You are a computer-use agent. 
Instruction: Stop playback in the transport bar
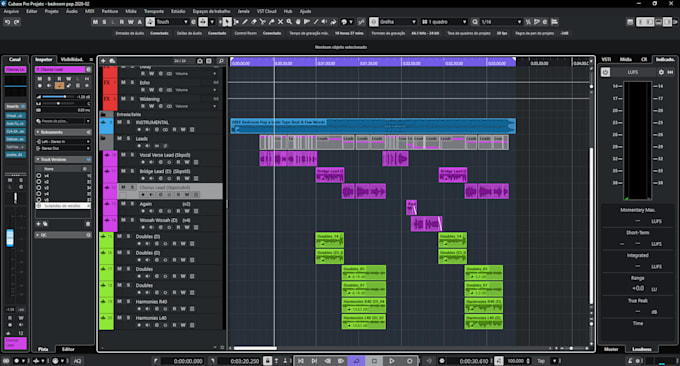click(374, 361)
